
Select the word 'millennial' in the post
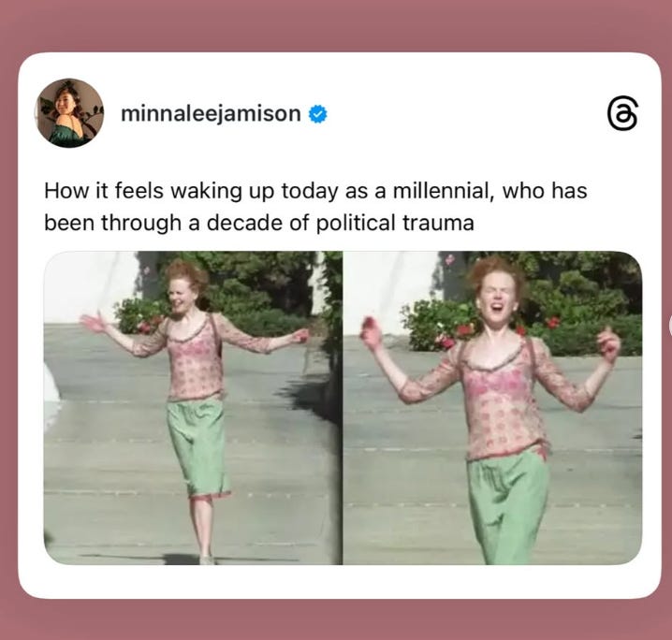click(441, 191)
